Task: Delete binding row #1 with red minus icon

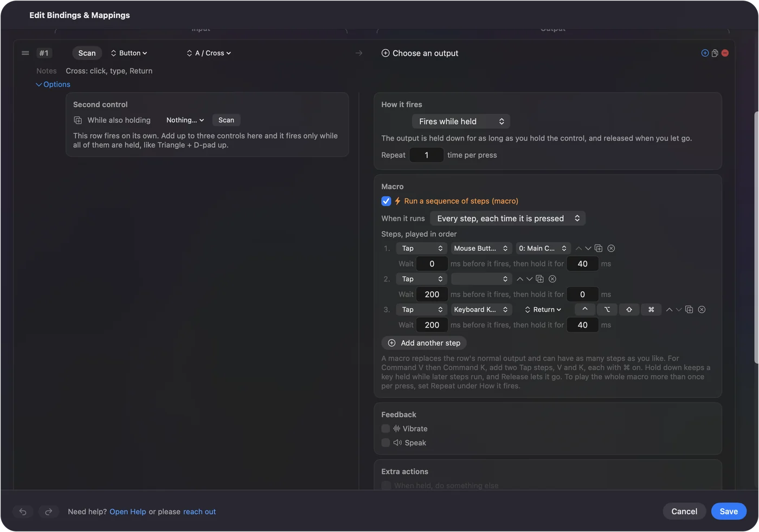Action: [725, 53]
